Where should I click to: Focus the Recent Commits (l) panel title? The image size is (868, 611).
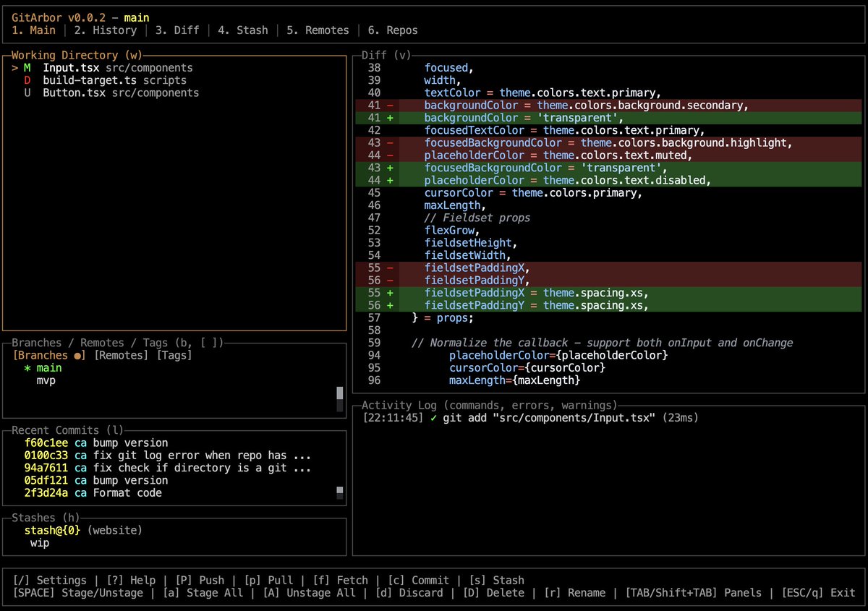pyautogui.click(x=68, y=430)
